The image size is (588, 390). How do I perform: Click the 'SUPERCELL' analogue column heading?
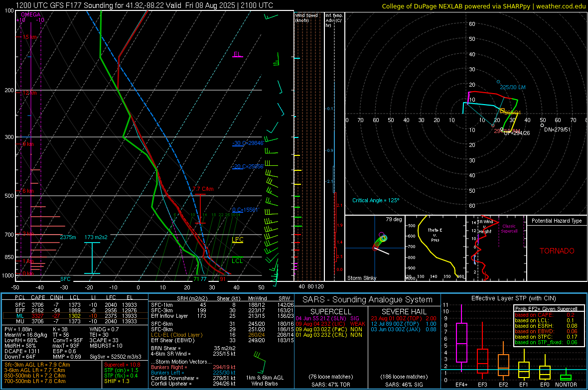(x=331, y=312)
